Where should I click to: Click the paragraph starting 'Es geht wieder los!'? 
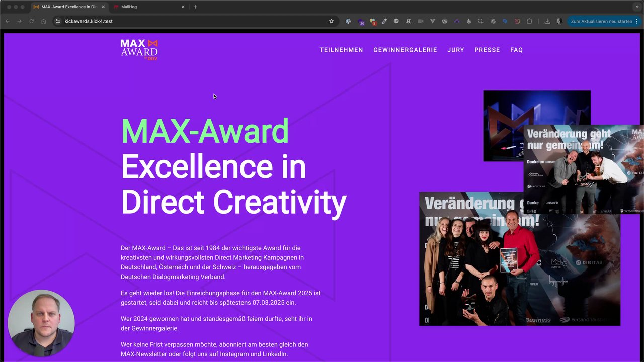tap(220, 298)
